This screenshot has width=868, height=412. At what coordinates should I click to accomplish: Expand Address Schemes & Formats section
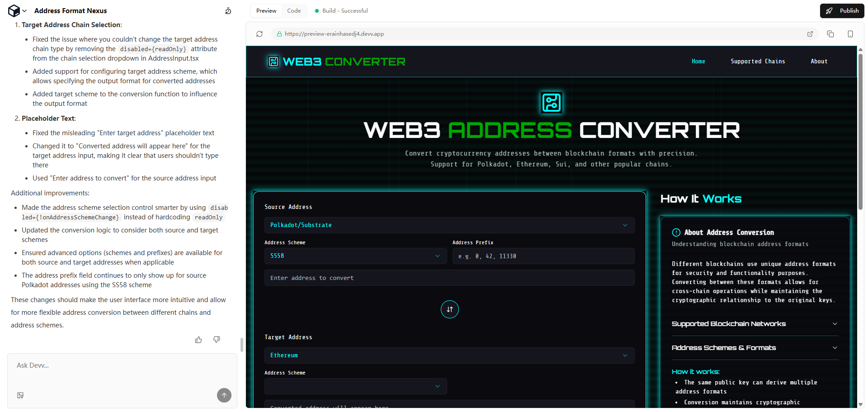(x=755, y=348)
